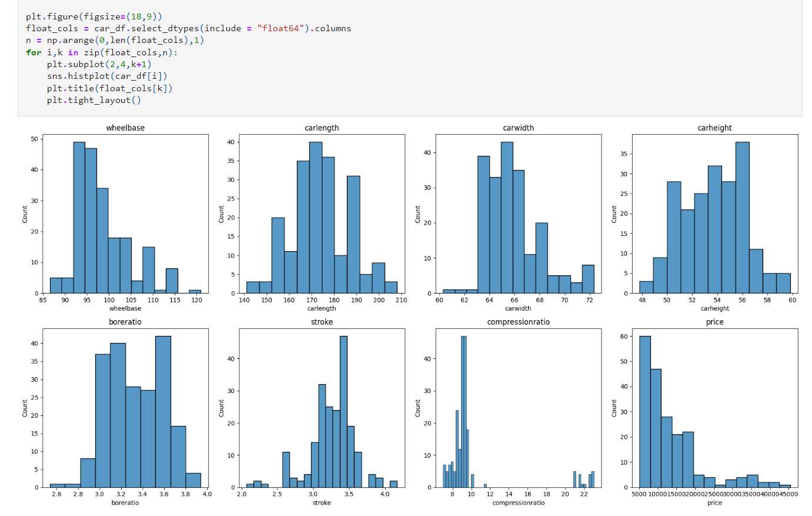Click the plt.subplot(2,4,k+1) line

[99, 64]
